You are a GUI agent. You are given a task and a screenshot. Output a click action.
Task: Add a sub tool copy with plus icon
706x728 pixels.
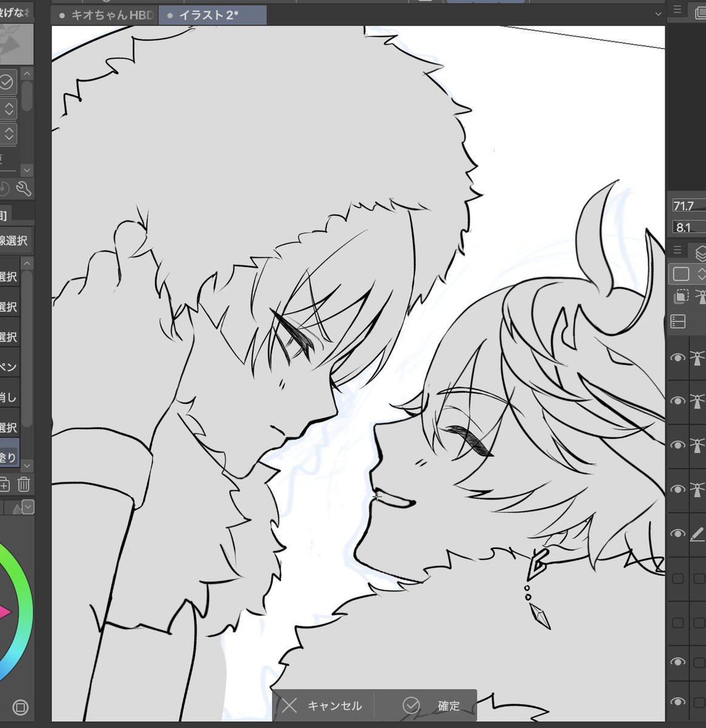click(4, 484)
